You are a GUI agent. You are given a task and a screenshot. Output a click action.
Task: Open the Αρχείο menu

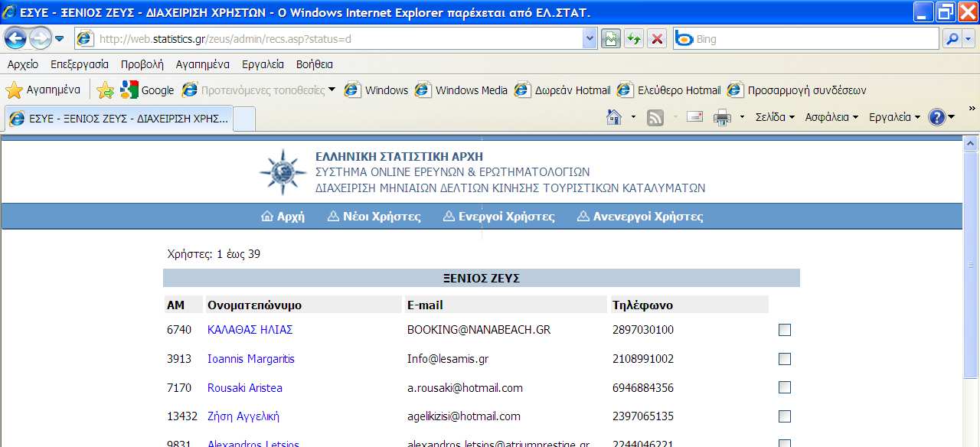[x=22, y=64]
